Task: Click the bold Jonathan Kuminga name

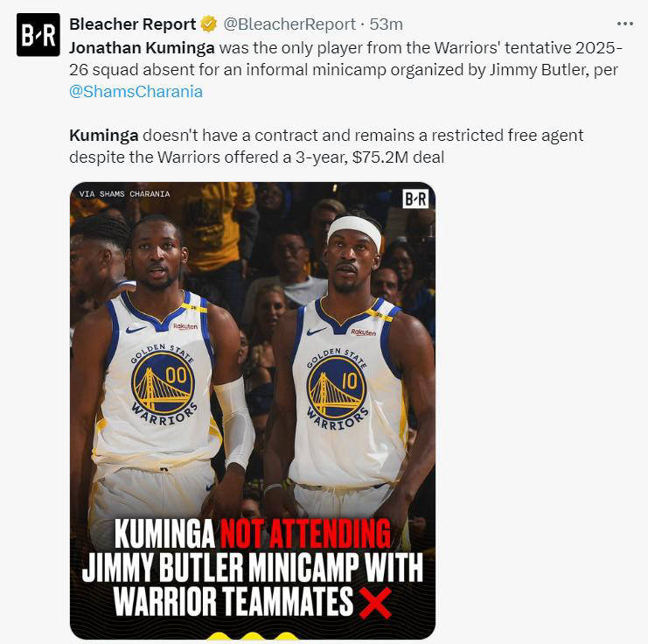Action: coord(142,48)
